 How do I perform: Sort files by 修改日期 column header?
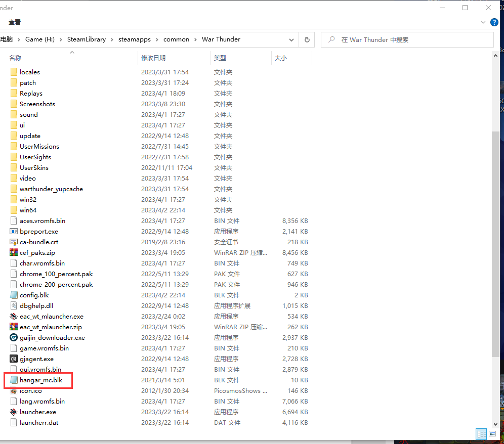pos(153,58)
